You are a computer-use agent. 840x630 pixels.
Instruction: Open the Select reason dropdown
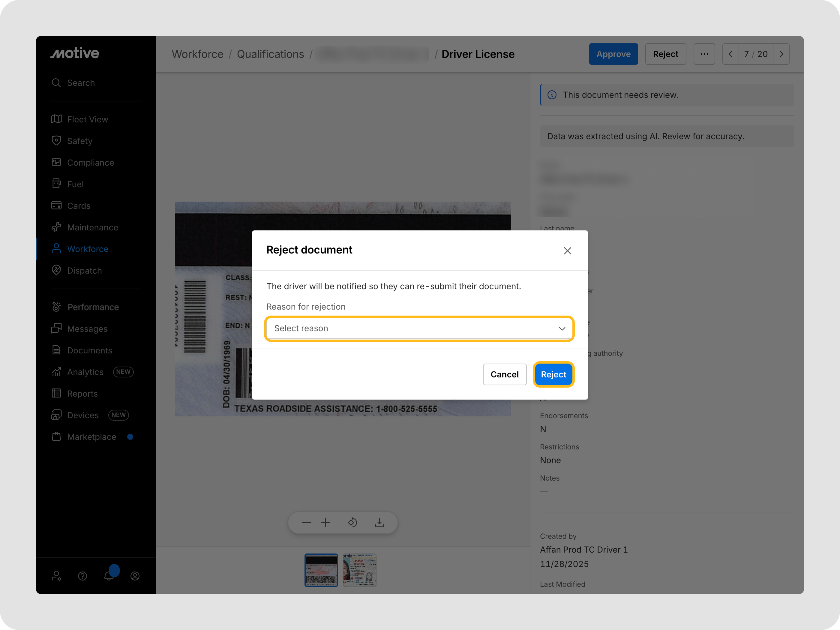(419, 328)
